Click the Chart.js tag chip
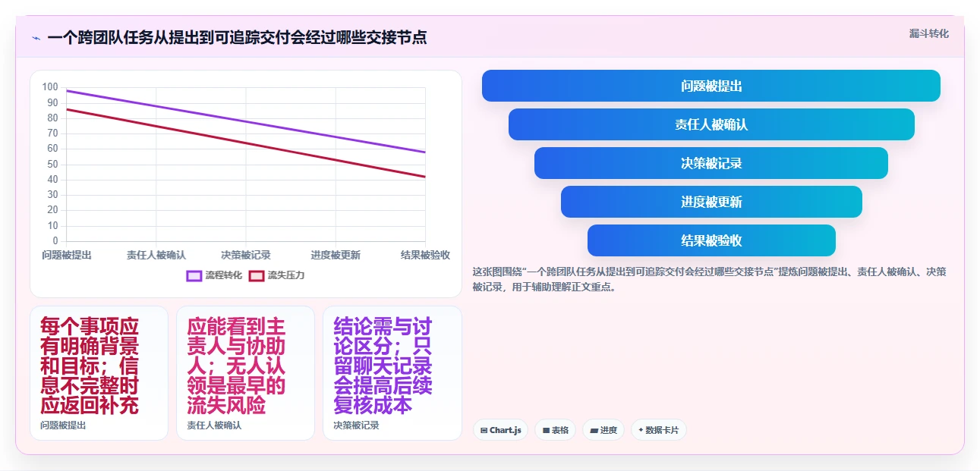This screenshot has width=980, height=471. pos(501,430)
